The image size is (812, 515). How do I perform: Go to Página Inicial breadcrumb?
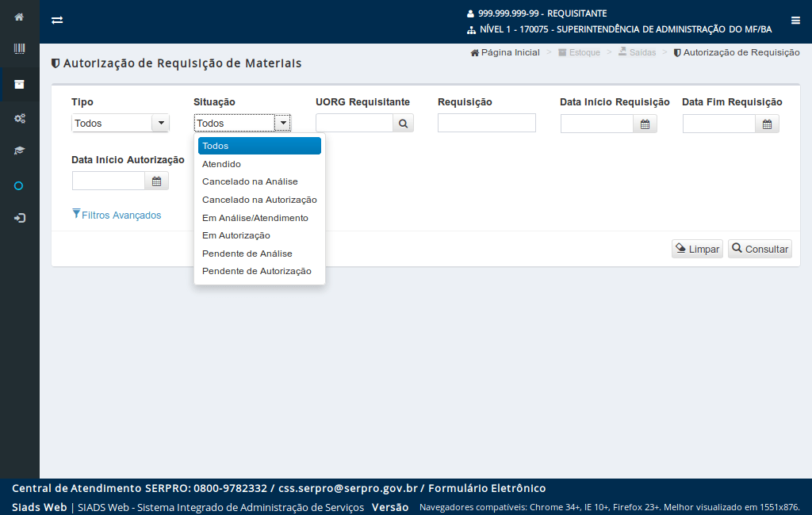[x=505, y=52]
